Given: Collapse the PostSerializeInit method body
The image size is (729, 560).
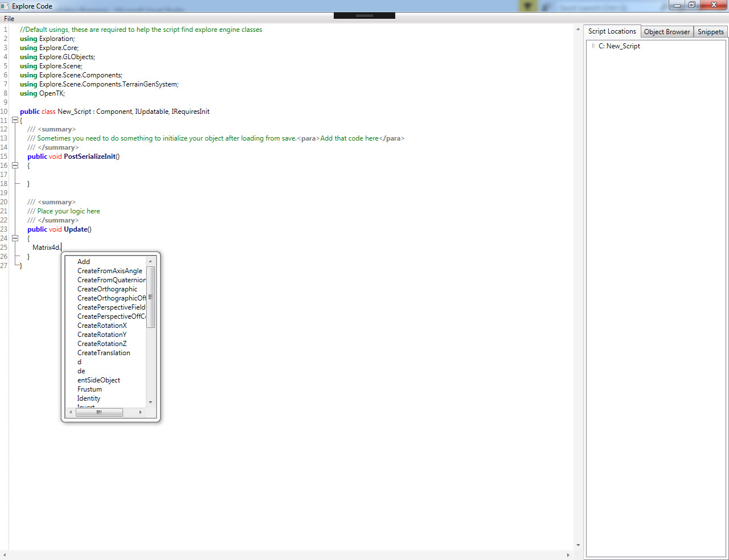Looking at the screenshot, I should tap(15, 166).
